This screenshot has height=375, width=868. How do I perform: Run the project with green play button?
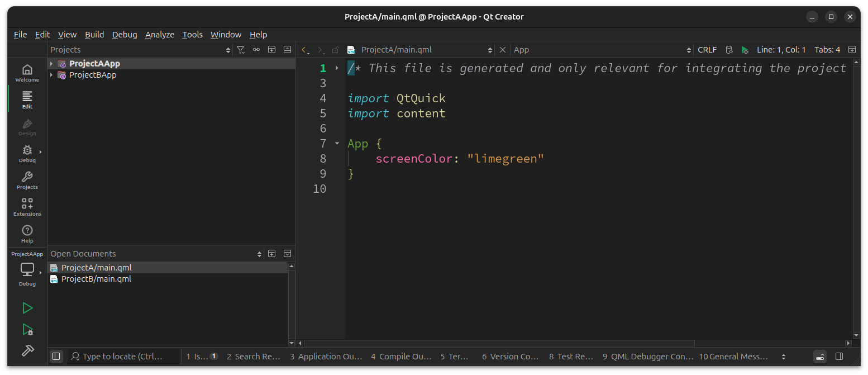click(x=27, y=308)
